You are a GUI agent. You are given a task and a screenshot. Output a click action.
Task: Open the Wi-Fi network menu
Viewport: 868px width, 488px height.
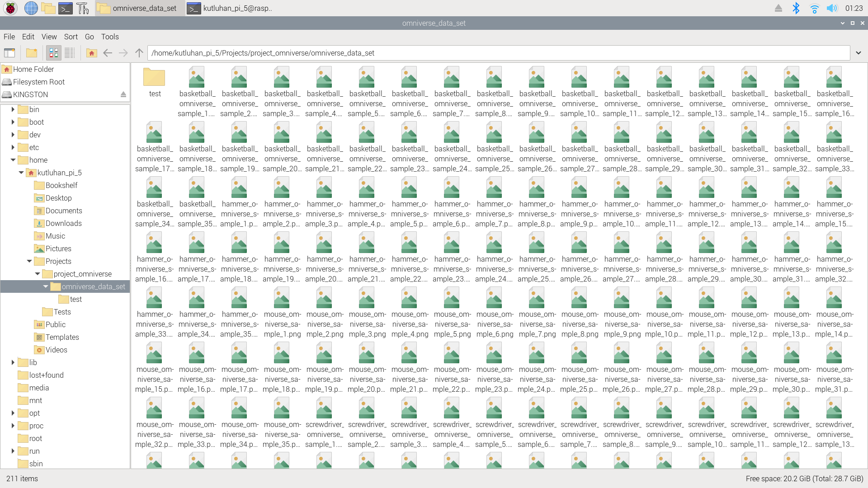tap(814, 8)
